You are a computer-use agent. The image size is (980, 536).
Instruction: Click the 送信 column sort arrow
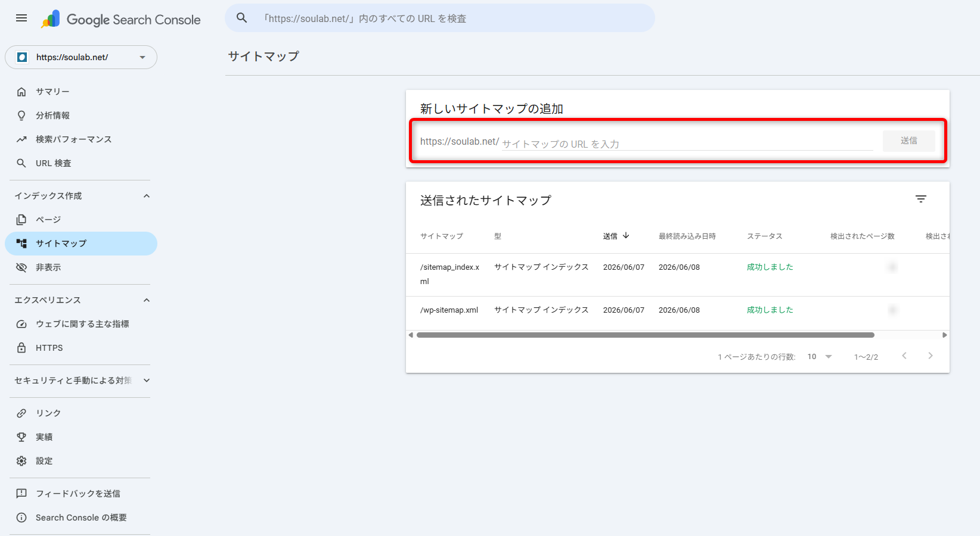point(626,236)
